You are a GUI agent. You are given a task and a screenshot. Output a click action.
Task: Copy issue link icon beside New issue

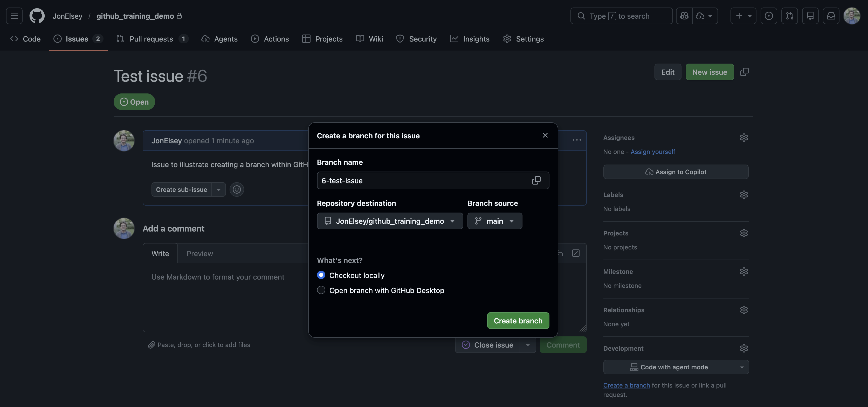pyautogui.click(x=744, y=72)
